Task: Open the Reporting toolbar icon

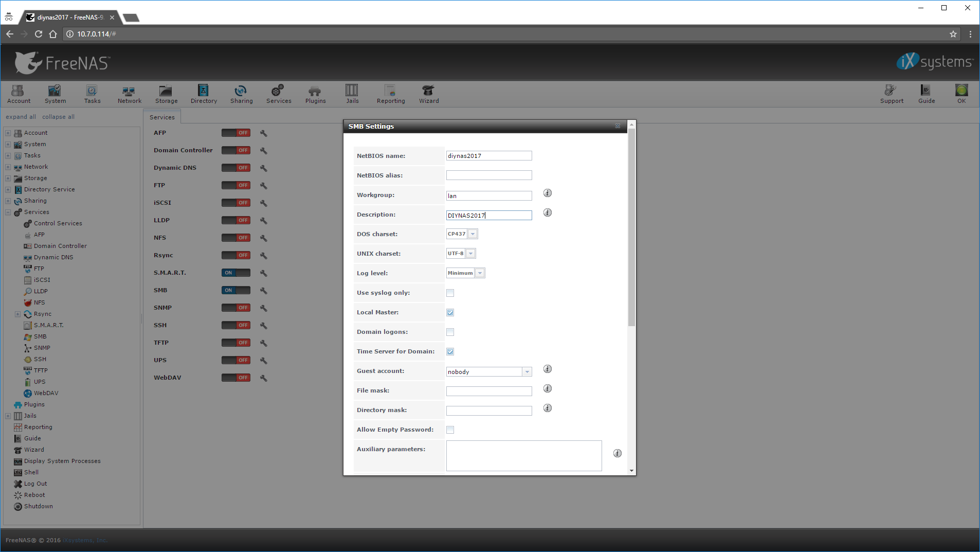Action: point(391,94)
